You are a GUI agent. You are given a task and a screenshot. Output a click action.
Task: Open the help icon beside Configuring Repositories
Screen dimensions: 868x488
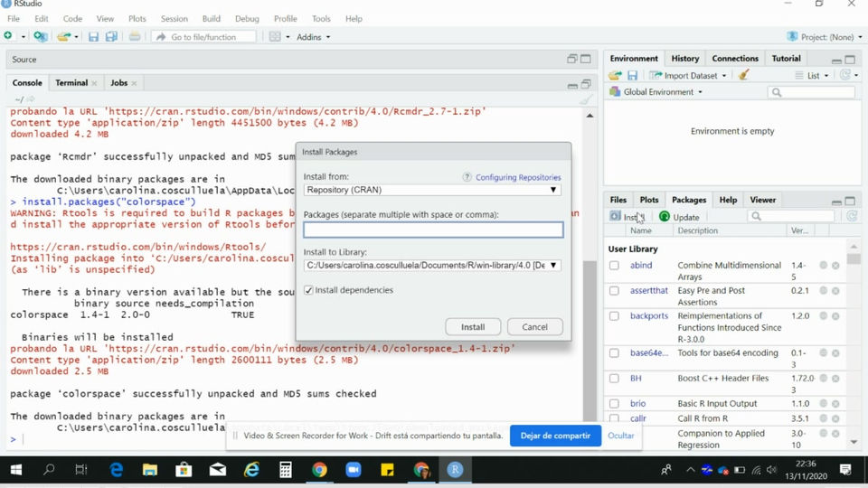(x=467, y=177)
